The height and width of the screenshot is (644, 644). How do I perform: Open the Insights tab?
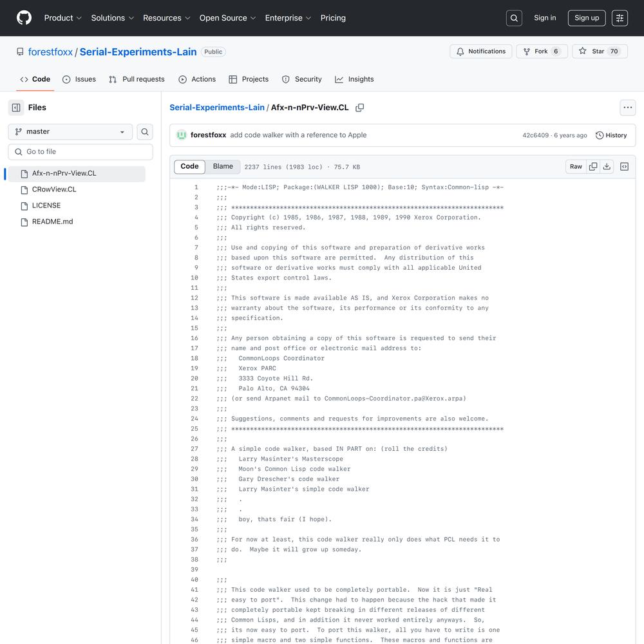354,79
